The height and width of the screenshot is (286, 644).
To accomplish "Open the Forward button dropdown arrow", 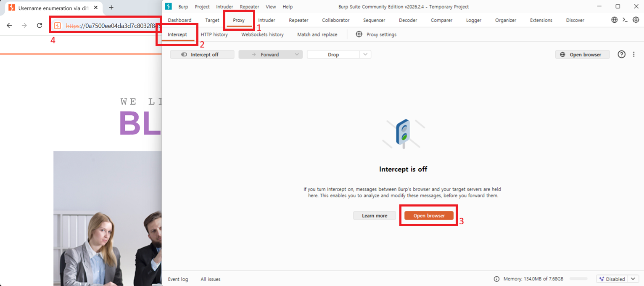I will (x=297, y=54).
